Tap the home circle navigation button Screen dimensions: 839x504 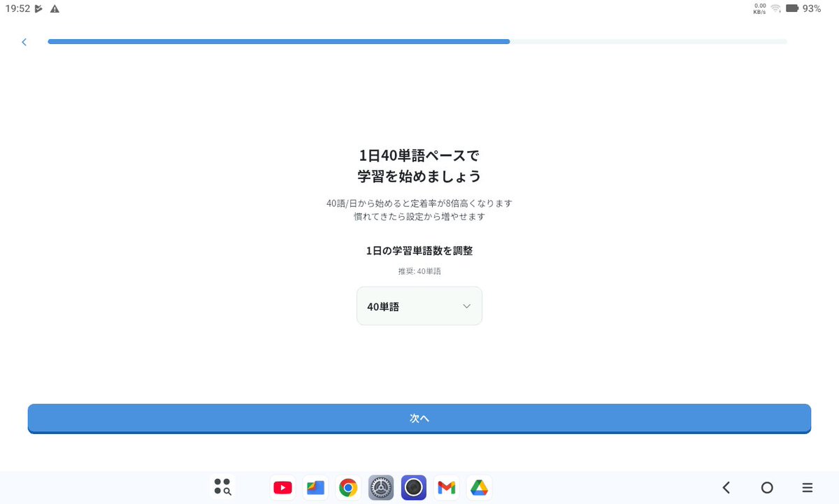coord(767,487)
